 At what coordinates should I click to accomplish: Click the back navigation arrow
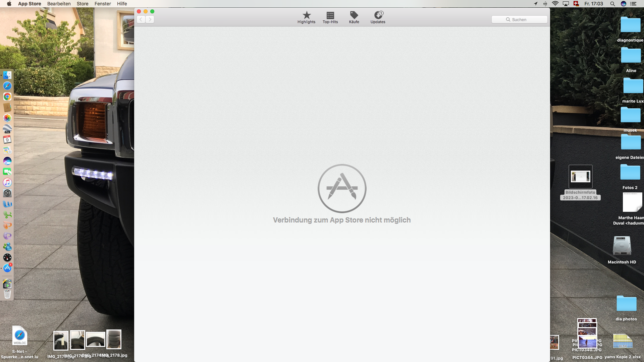(x=141, y=19)
